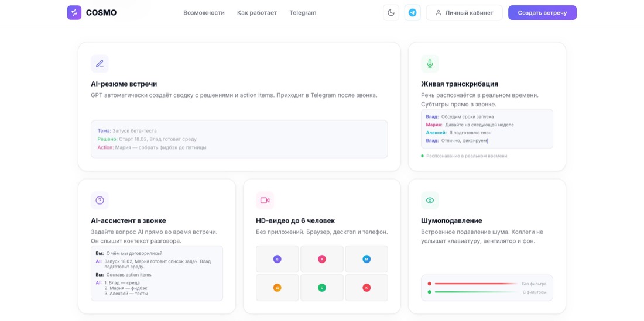644x321 pixels.
Task: Select the purple В participant avatar
Action: tap(278, 259)
